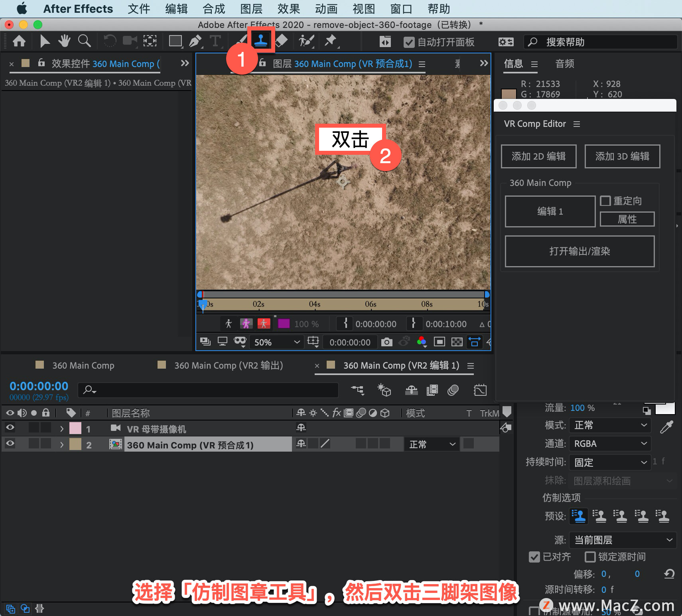
Task: Open the 通道 RGBA dropdown
Action: coord(610,444)
